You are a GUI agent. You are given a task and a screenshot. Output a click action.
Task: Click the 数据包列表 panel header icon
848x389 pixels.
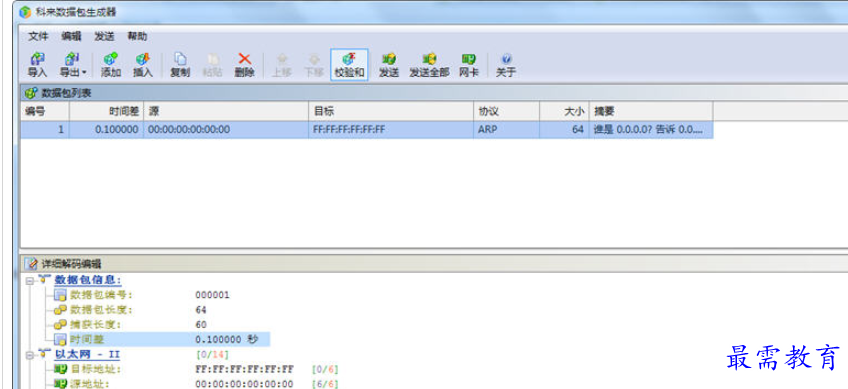click(31, 93)
